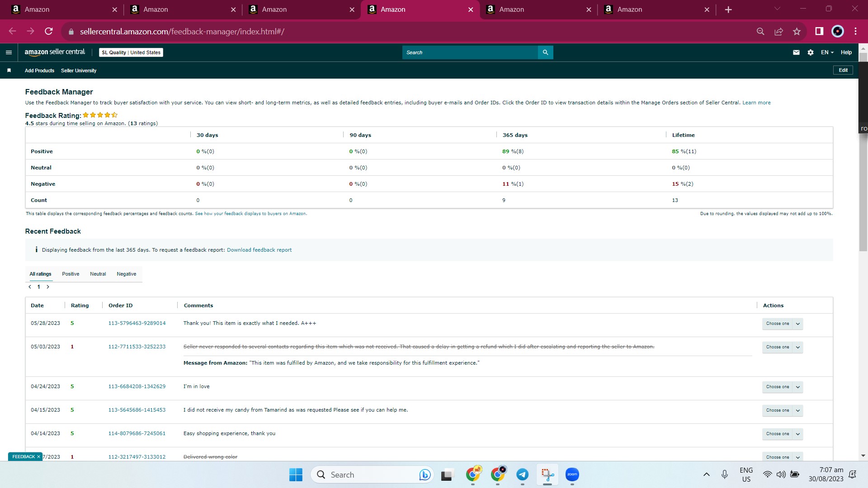Click the Bing chat icon in taskbar search

[x=425, y=474]
